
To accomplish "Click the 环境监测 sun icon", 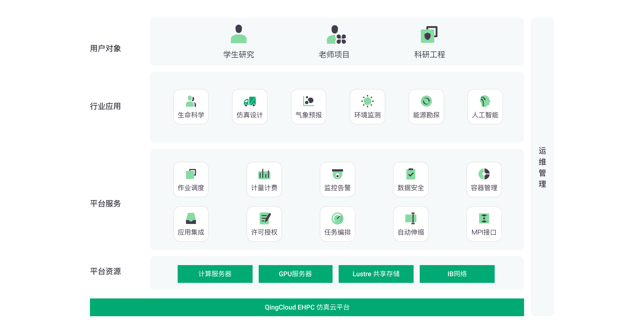I will tap(368, 101).
